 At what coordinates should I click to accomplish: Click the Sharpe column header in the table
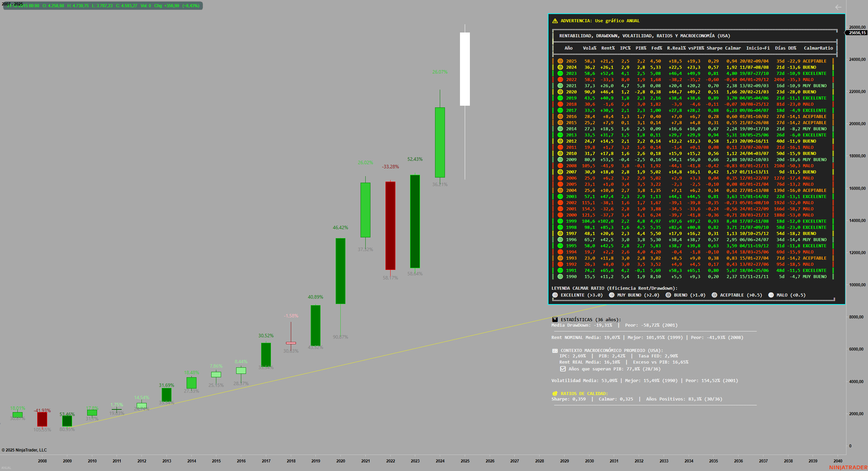click(x=714, y=48)
